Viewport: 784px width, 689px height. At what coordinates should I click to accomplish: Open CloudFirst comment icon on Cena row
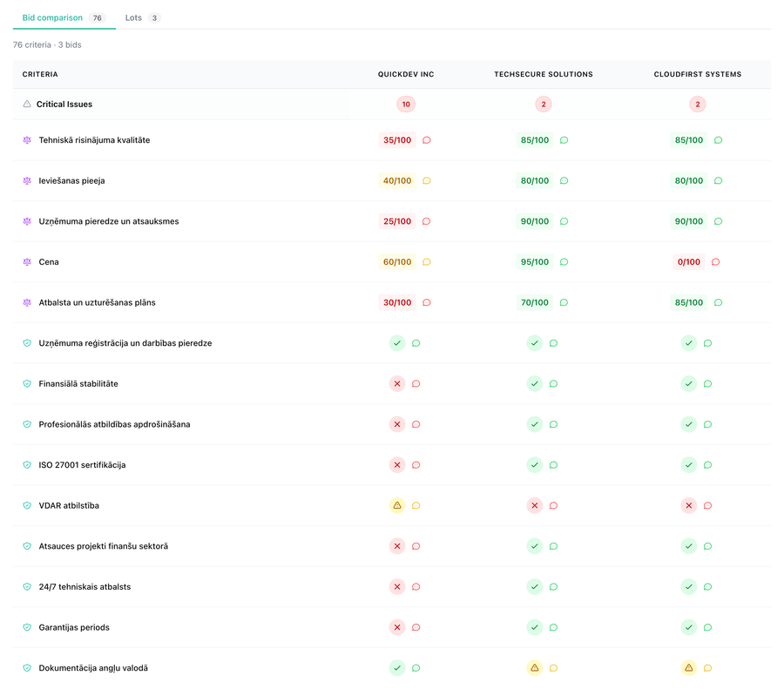[715, 262]
